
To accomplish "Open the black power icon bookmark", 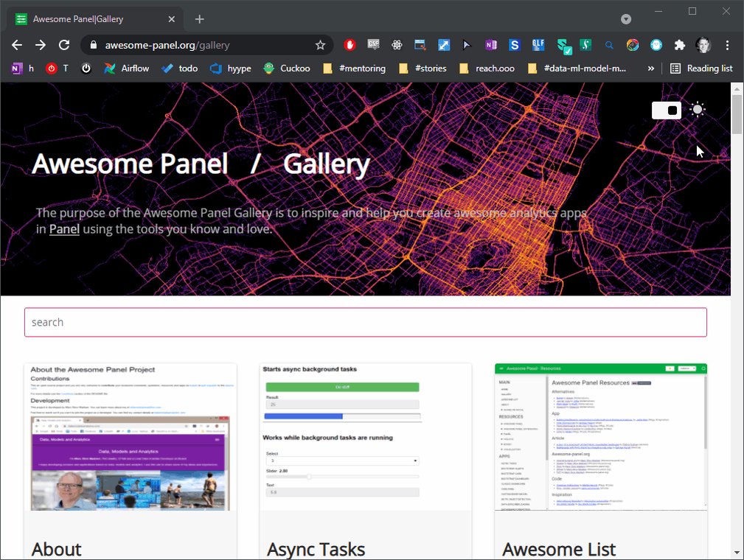I will click(x=86, y=69).
